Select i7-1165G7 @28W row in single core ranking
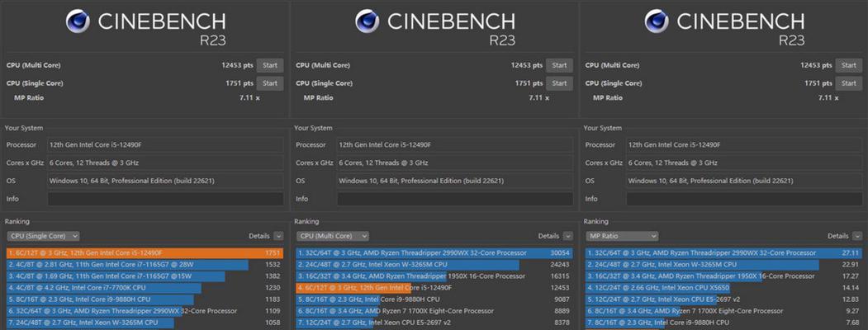The width and height of the screenshot is (868, 330). (145, 265)
